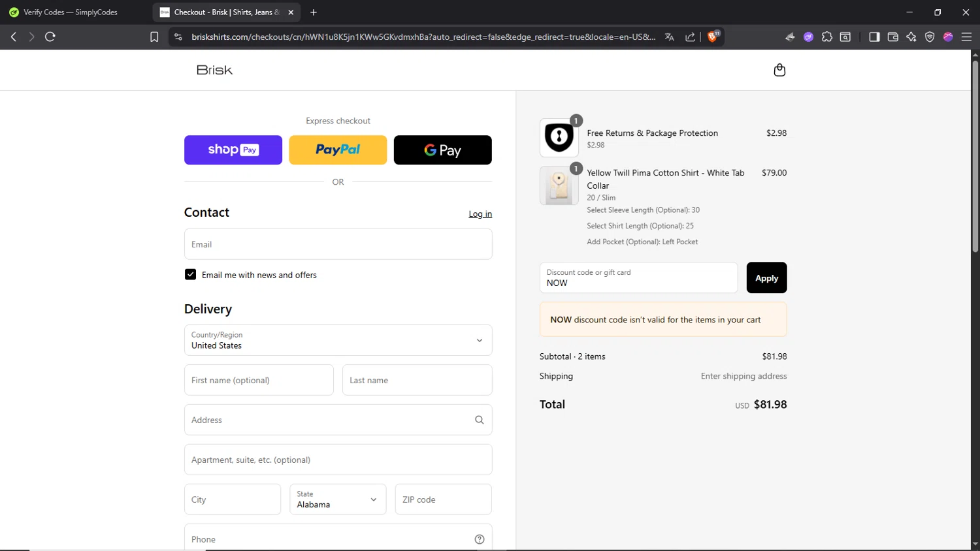Click the page vertical scrollbar
The height and width of the screenshot is (551, 980).
pyautogui.click(x=975, y=157)
